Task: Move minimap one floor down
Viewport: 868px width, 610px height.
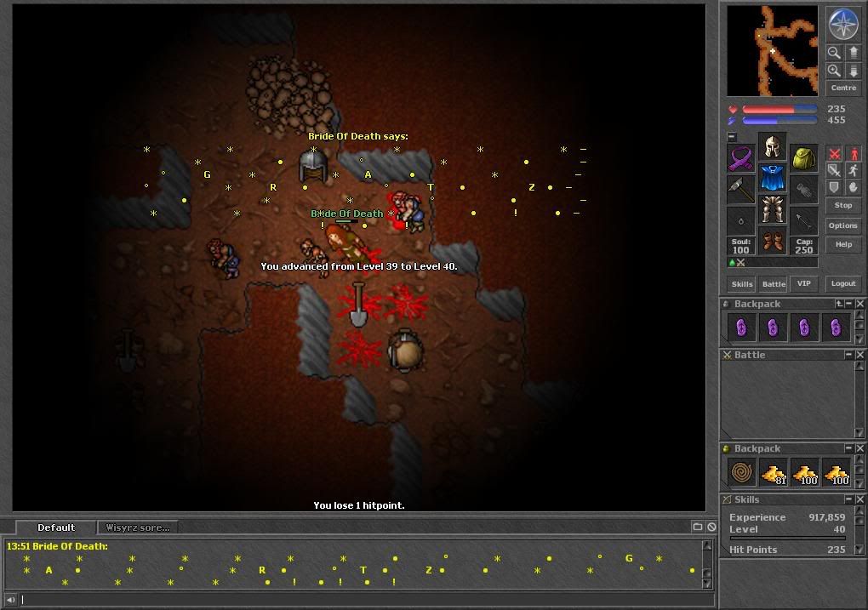Action: (x=853, y=71)
